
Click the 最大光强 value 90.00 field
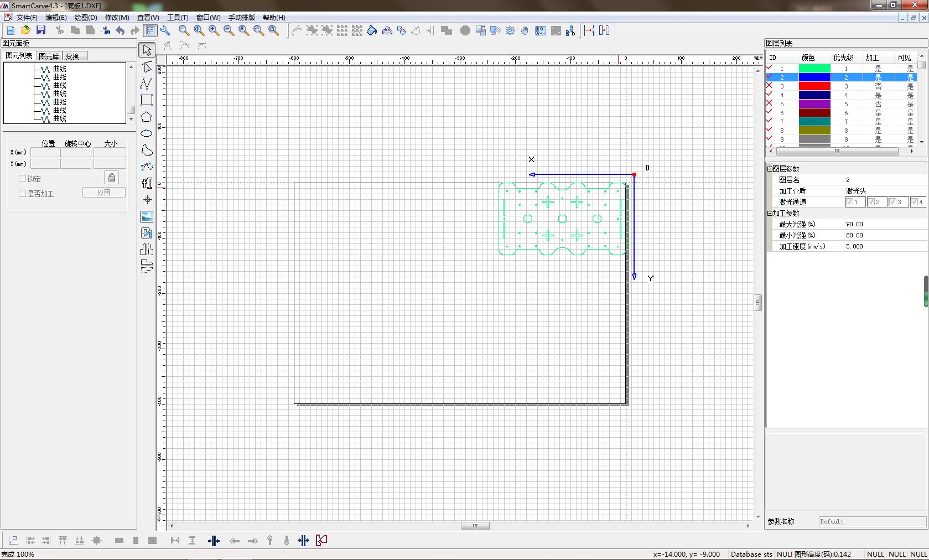point(885,224)
